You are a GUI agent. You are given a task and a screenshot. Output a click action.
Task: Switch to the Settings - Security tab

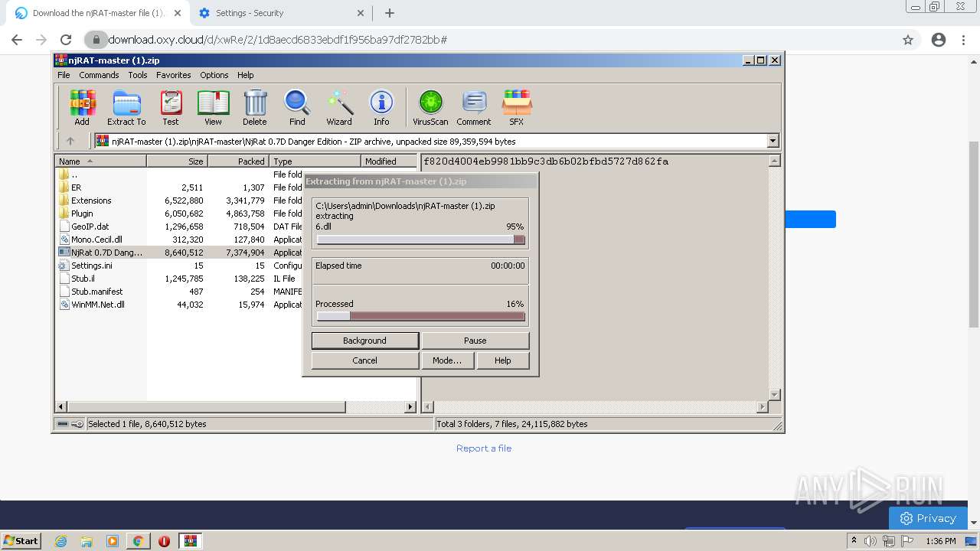tap(281, 13)
